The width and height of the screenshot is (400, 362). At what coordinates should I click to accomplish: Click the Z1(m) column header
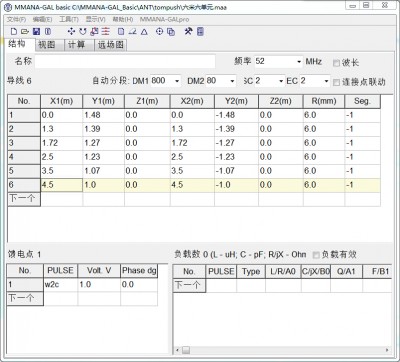147,101
